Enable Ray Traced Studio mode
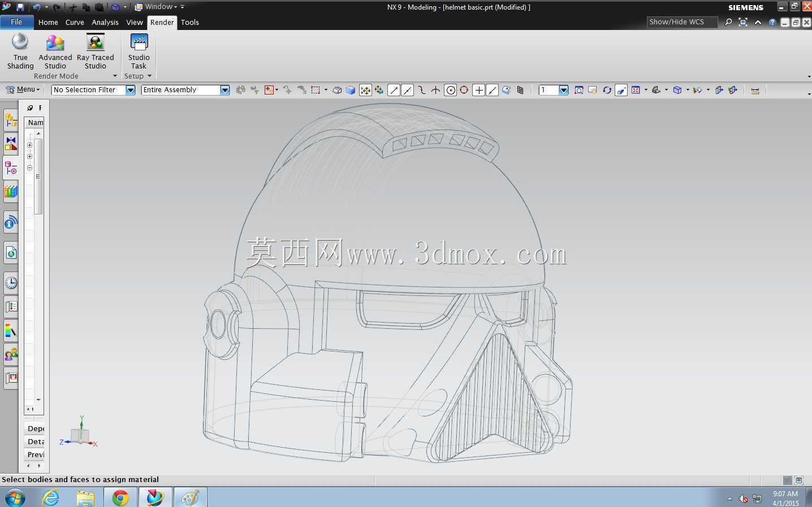This screenshot has height=507, width=812. click(96, 51)
